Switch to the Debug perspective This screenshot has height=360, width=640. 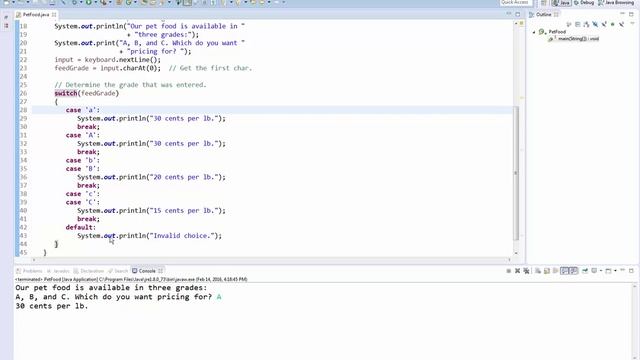coord(584,3)
